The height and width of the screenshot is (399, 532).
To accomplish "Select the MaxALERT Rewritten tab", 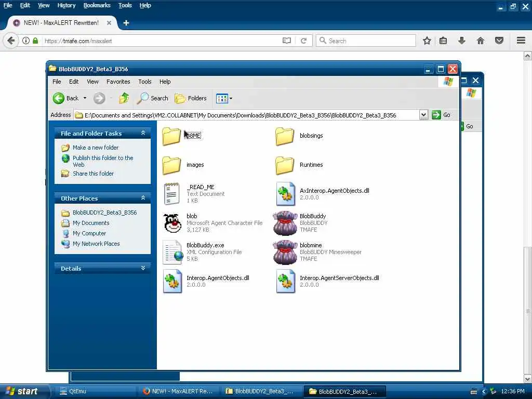I will pyautogui.click(x=62, y=23).
